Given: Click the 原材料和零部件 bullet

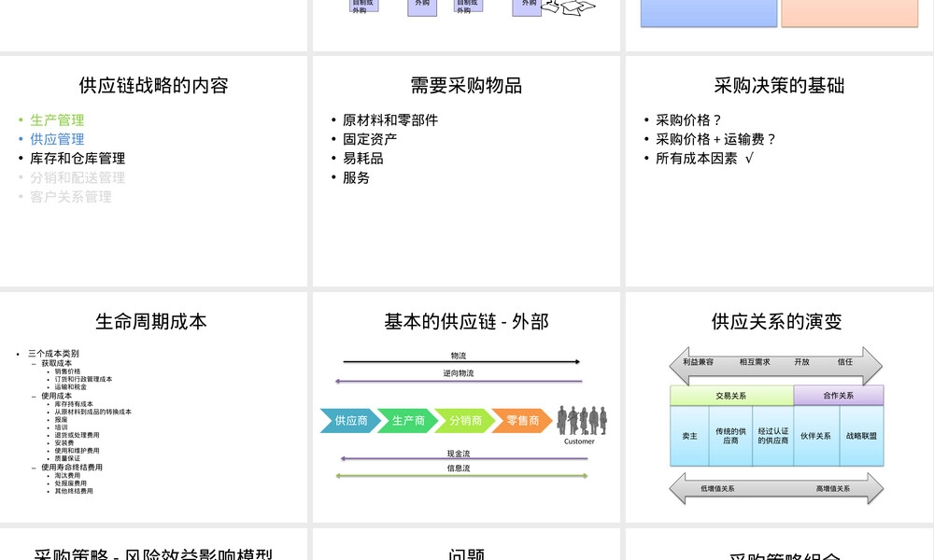Looking at the screenshot, I should (x=390, y=120).
